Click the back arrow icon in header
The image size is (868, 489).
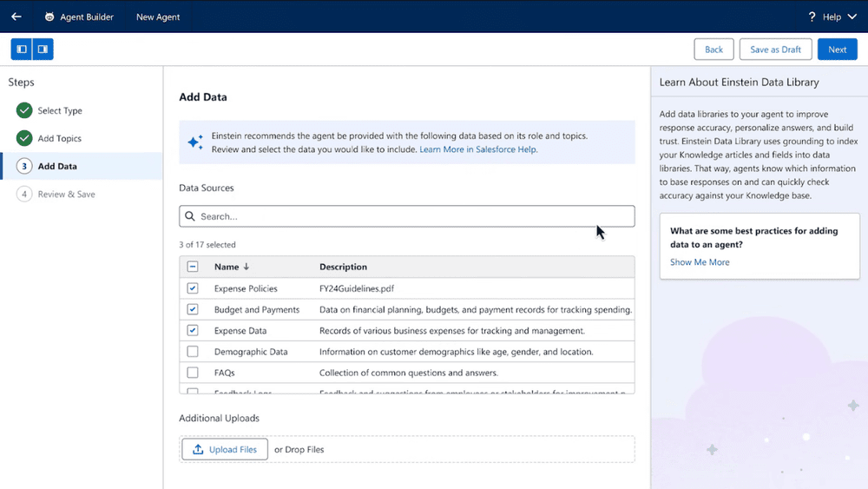(x=16, y=17)
